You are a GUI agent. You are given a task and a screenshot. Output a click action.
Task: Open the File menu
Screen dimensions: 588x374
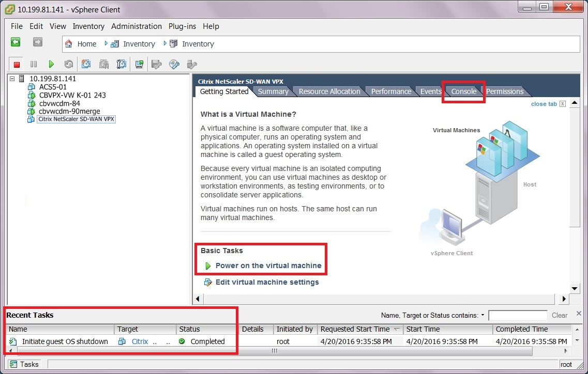click(x=17, y=26)
